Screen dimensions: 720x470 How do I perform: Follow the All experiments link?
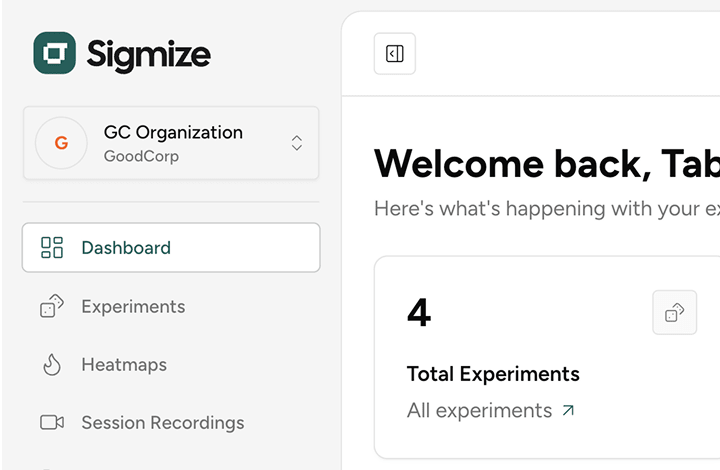click(491, 410)
